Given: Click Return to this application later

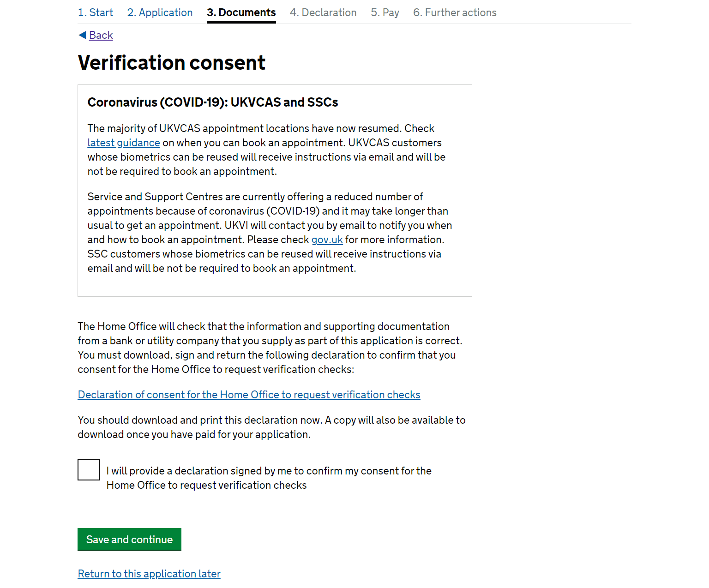Looking at the screenshot, I should 149,573.
